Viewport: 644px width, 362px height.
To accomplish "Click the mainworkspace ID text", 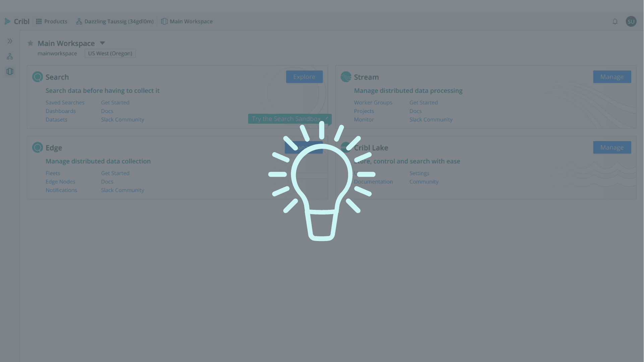I will click(57, 53).
